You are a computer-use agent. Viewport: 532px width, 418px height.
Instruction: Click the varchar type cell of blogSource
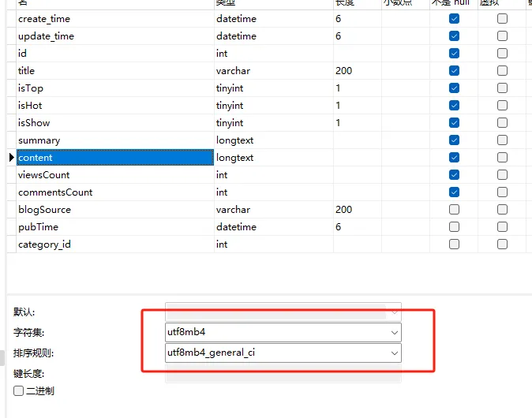273,210
